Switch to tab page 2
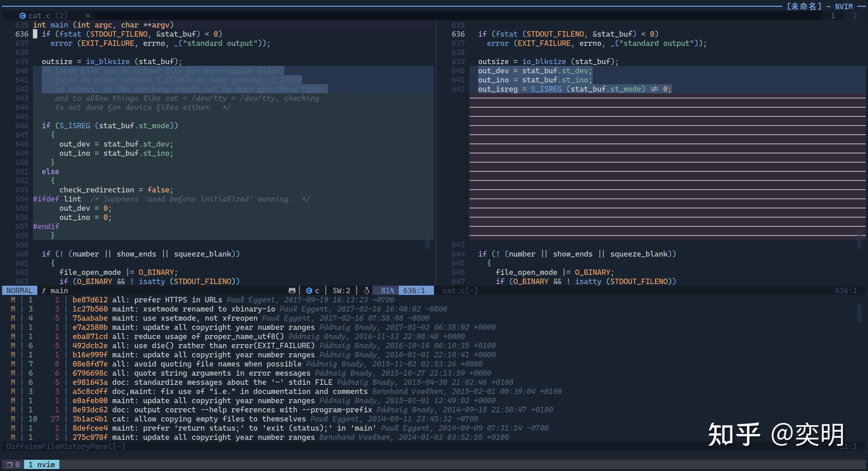This screenshot has height=471, width=868. point(855,16)
